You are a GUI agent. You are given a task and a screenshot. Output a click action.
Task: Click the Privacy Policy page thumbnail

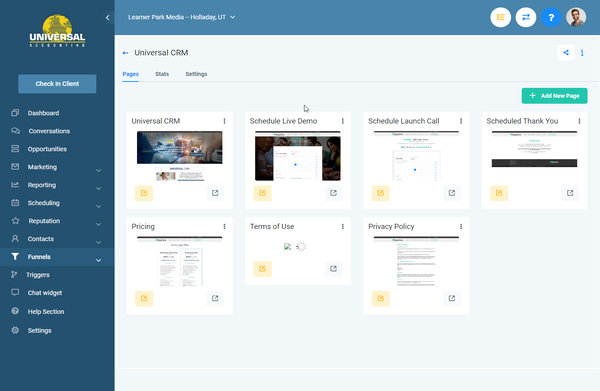[x=416, y=261]
